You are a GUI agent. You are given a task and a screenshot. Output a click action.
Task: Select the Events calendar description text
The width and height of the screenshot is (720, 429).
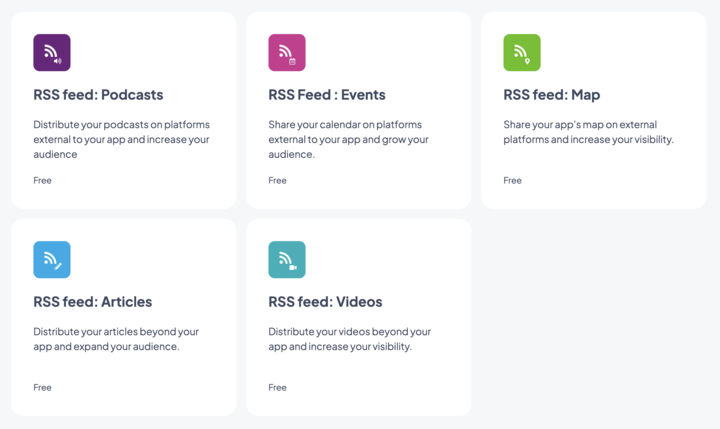(x=348, y=139)
